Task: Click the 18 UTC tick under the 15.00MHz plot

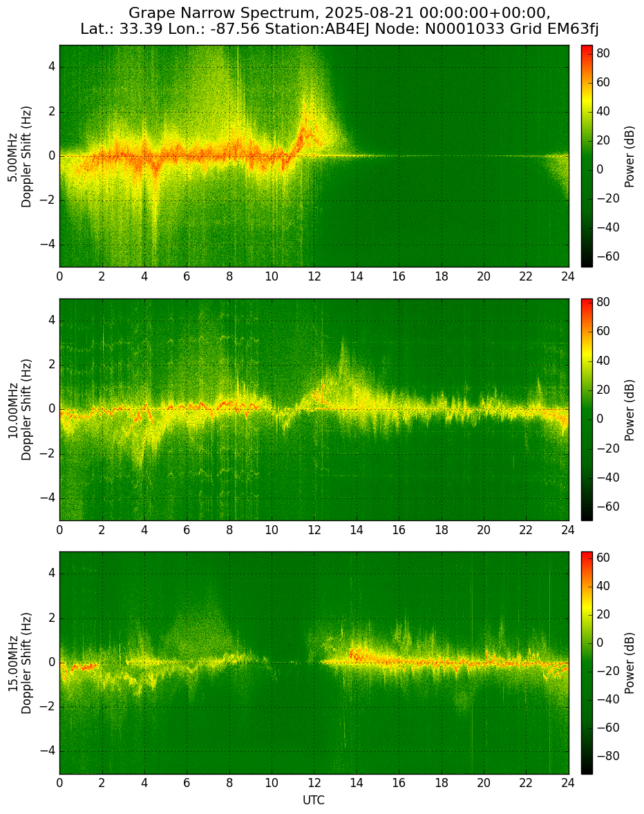Action: [x=441, y=784]
